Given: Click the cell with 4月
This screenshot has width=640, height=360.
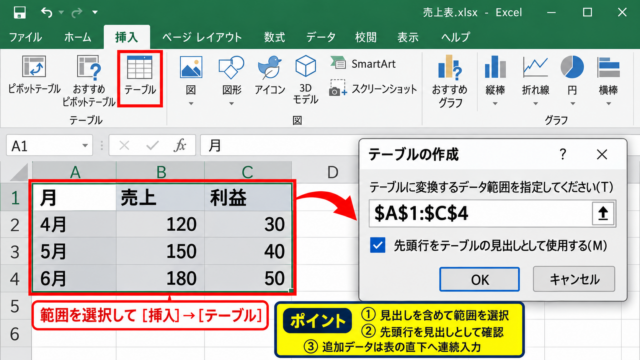Looking at the screenshot, I should click(74, 224).
